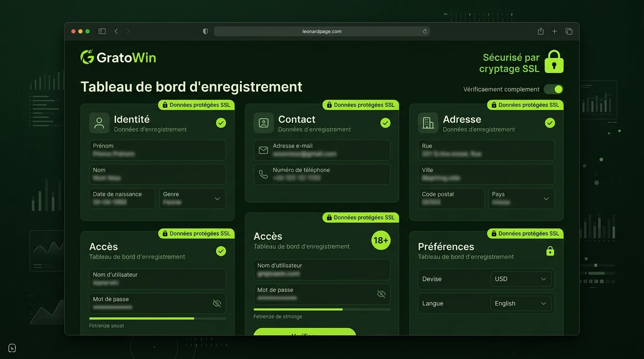
Task: Focus the Ville input field
Action: tap(486, 174)
